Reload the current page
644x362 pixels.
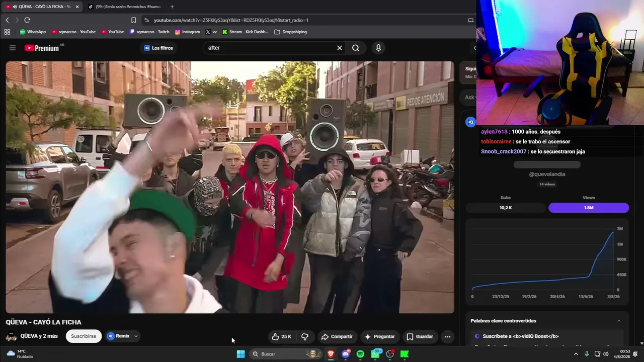point(27,20)
